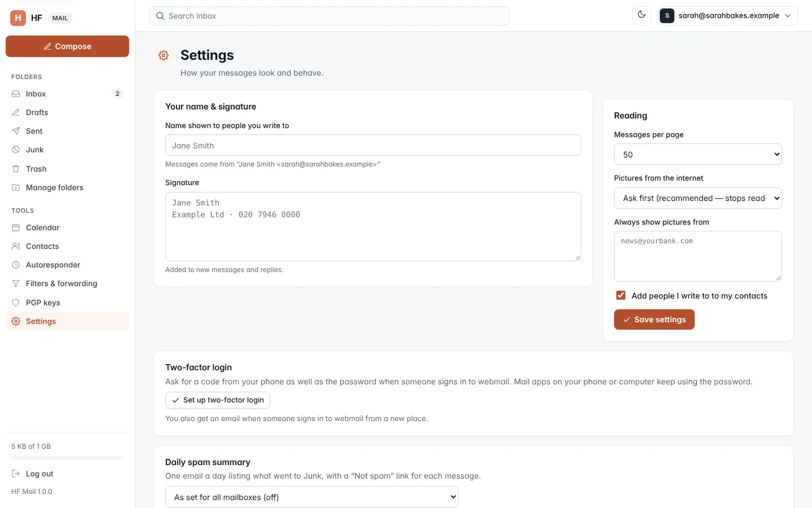Open the Contacts page
Screen dimensions: 812x508
point(68,246)
